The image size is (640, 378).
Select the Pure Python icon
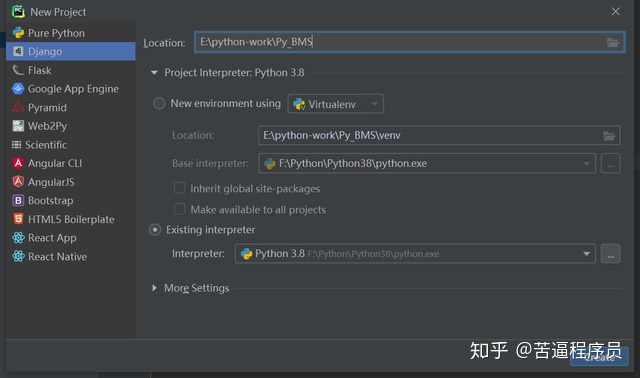[x=18, y=33]
